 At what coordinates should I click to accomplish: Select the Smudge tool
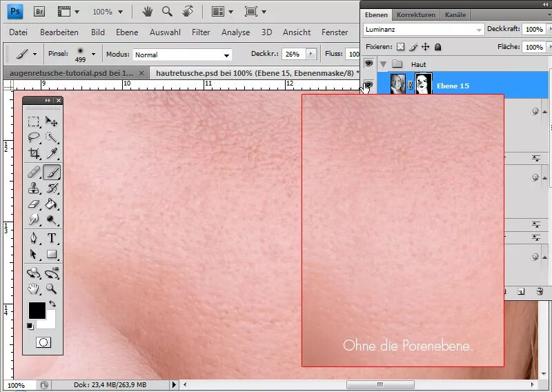(34, 219)
